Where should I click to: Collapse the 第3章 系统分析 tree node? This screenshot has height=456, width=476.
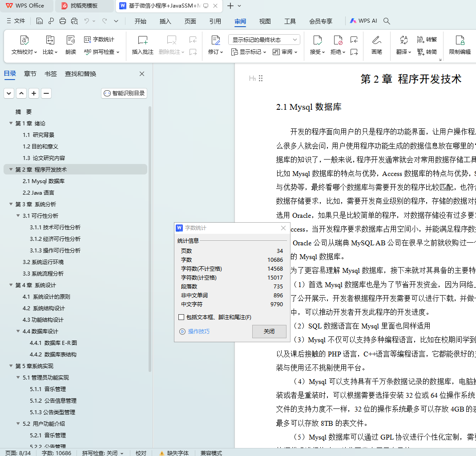tap(11, 204)
